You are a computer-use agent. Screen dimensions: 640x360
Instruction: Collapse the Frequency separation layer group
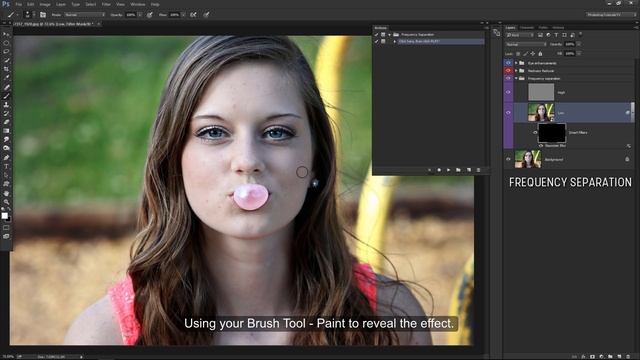(516, 78)
